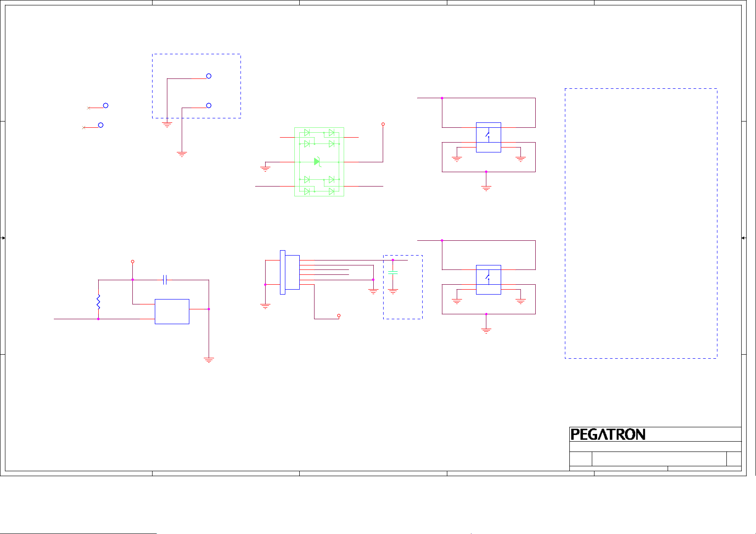
Task: Click red power node above resistor circuit
Action: click(x=132, y=261)
